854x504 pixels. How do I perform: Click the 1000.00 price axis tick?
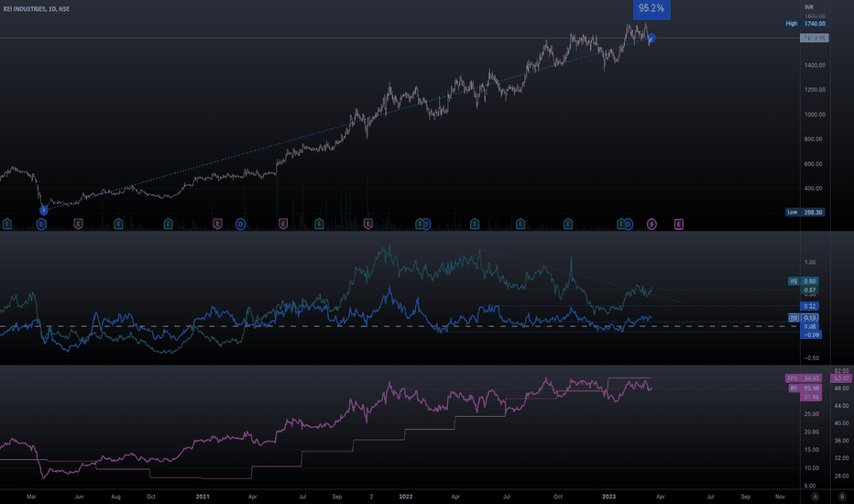point(815,115)
